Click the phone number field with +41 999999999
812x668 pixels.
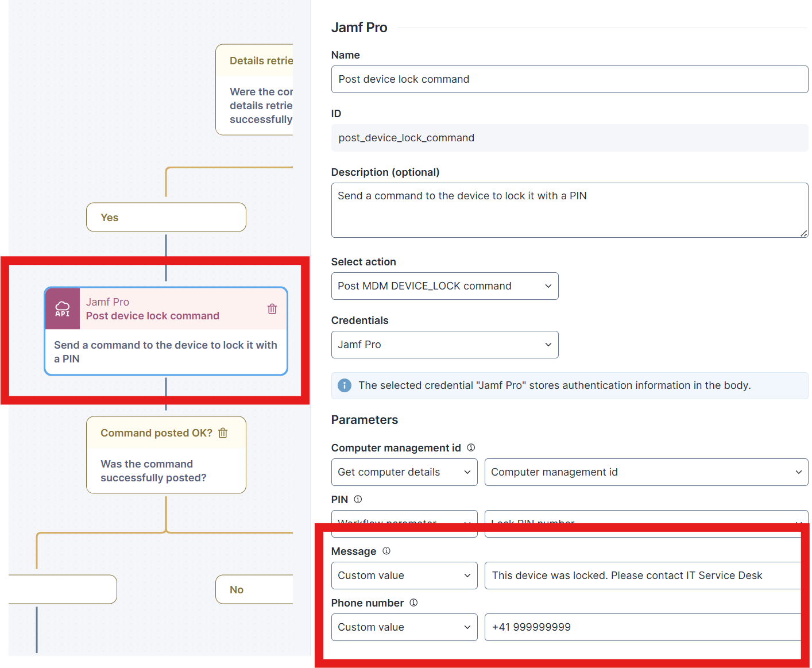(x=642, y=627)
